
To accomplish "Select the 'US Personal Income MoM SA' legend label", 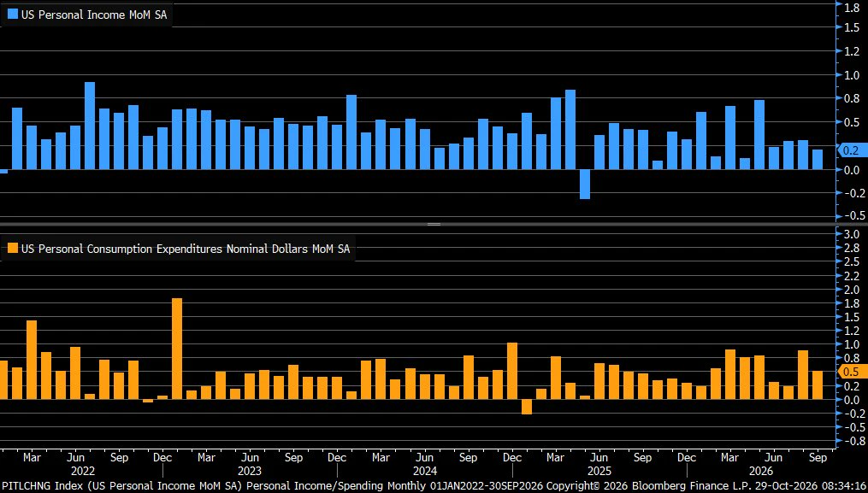I will [x=93, y=15].
